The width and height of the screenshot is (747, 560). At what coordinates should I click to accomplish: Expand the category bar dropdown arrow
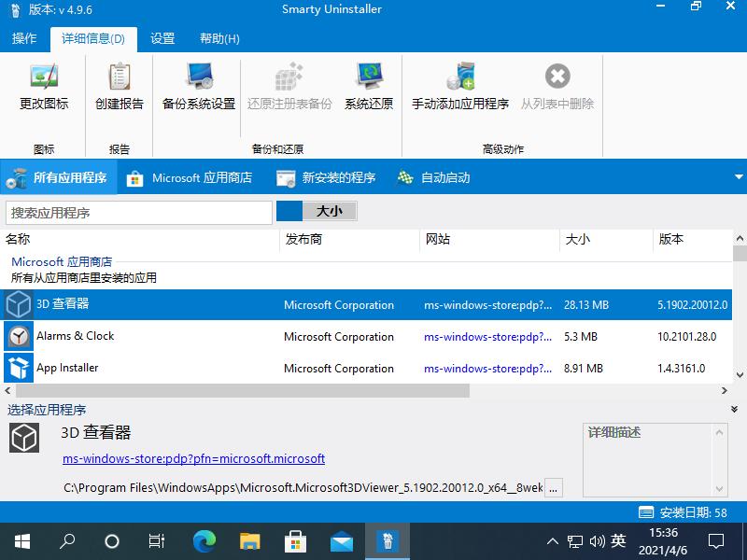coord(739,177)
